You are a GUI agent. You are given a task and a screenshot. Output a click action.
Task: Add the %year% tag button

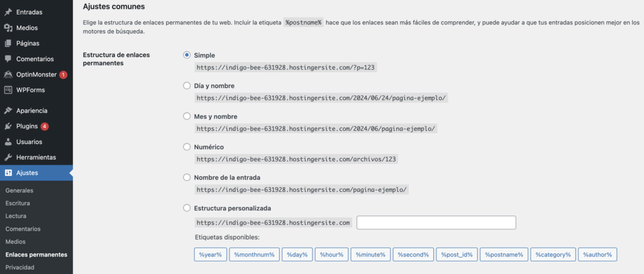coord(210,255)
